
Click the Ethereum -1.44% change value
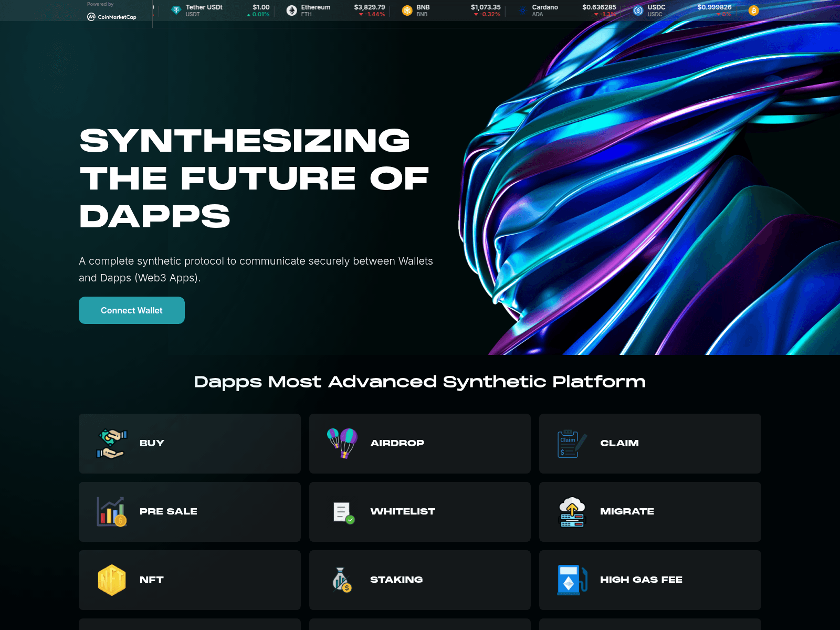pyautogui.click(x=372, y=15)
